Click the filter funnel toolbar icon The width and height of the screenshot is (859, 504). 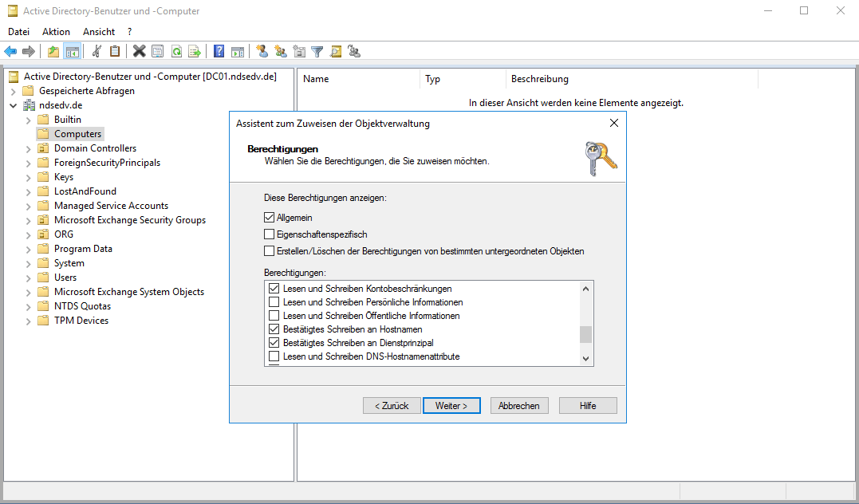pos(317,52)
